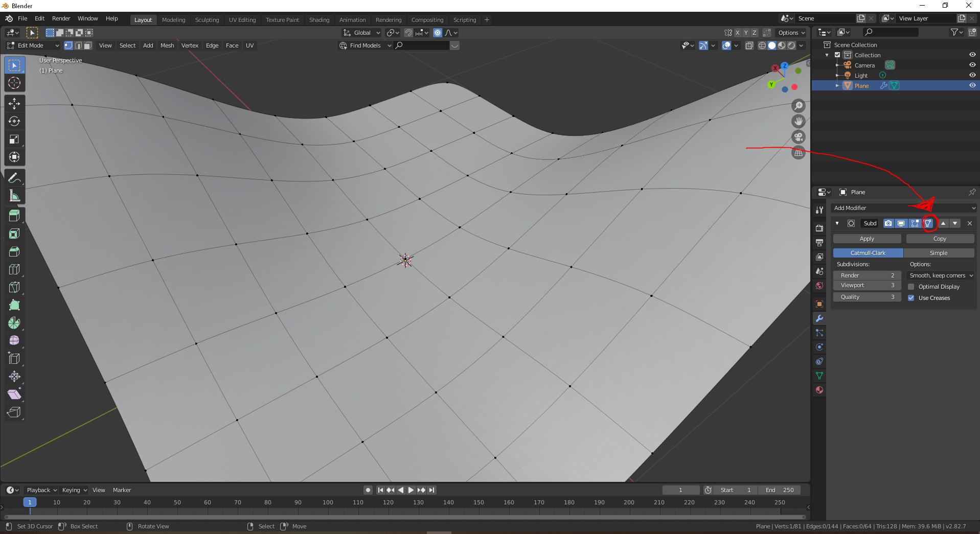Switch subdivision algorithm to Simple
The height and width of the screenshot is (534, 980).
[x=939, y=253]
